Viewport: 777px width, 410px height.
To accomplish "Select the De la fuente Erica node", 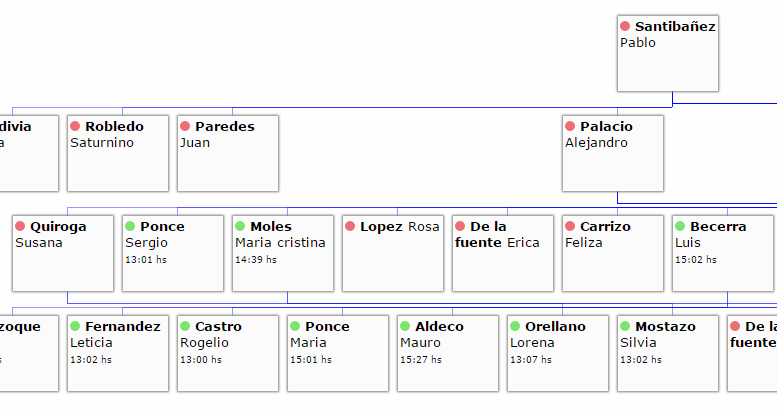I will (x=503, y=253).
